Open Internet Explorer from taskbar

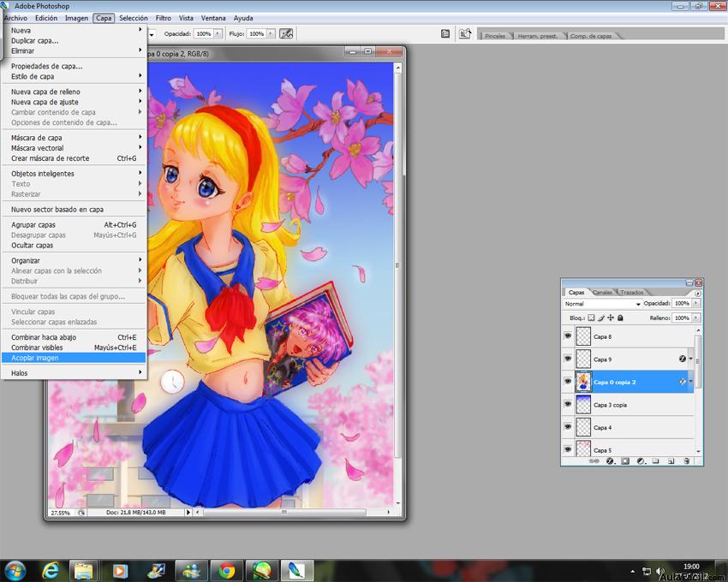(x=51, y=570)
